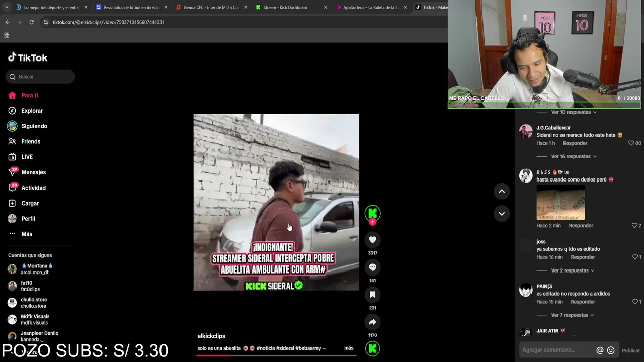This screenshot has width=644, height=362.
Task: Click #sideral hashtag in description
Action: 285,348
